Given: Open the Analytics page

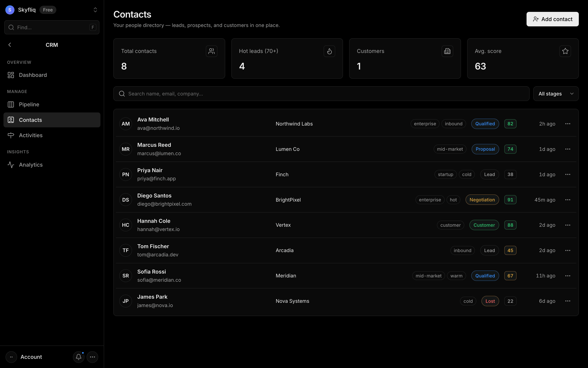Looking at the screenshot, I should (x=52, y=165).
